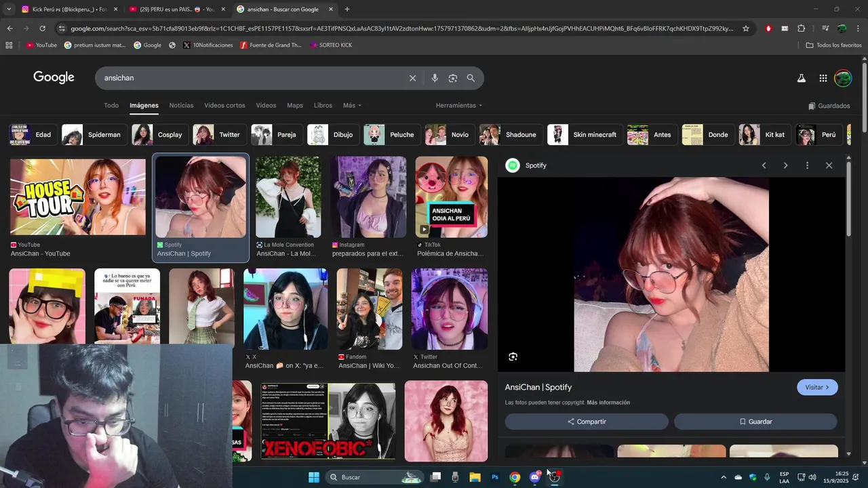
Task: Open Google logo home link
Action: pyautogui.click(x=54, y=77)
